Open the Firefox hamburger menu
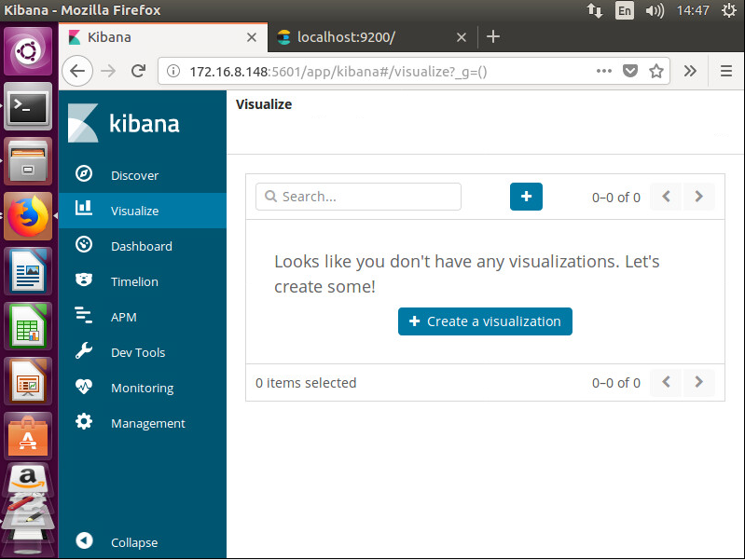This screenshot has width=745, height=560. 725,71
